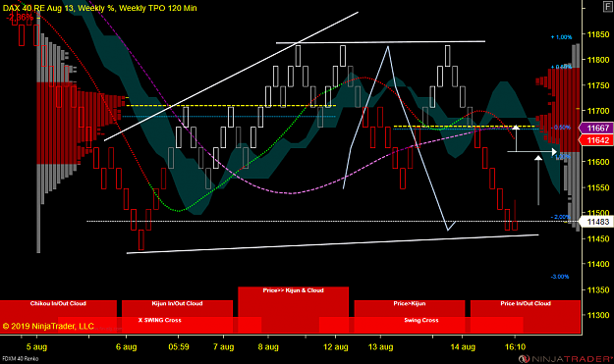Viewport: 614px width, 364px height.
Task: Click the 11400 price axis label
Action: coord(598,264)
